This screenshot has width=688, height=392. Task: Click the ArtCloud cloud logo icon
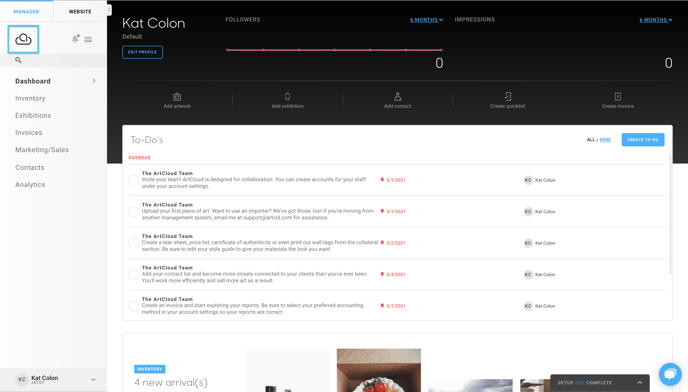[x=23, y=40]
